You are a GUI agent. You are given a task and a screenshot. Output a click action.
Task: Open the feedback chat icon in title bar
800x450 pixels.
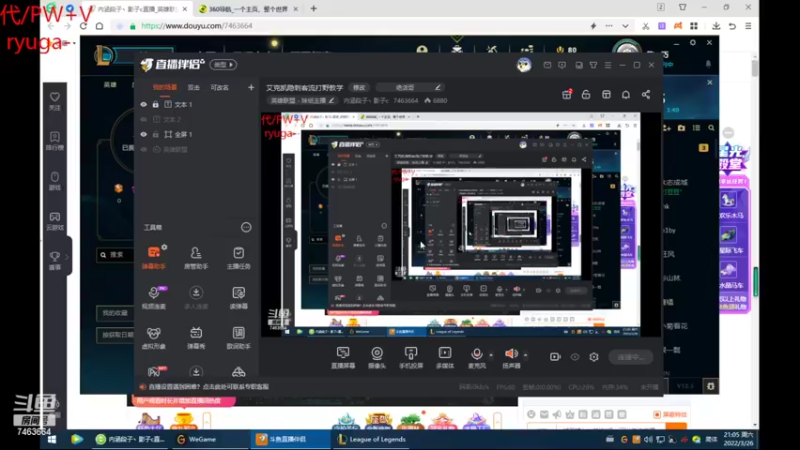pyautogui.click(x=562, y=65)
